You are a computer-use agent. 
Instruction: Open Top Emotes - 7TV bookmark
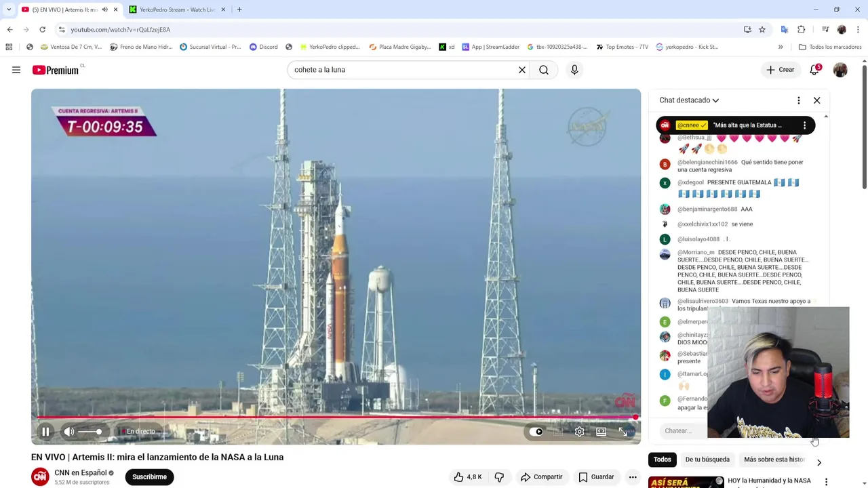pos(622,47)
